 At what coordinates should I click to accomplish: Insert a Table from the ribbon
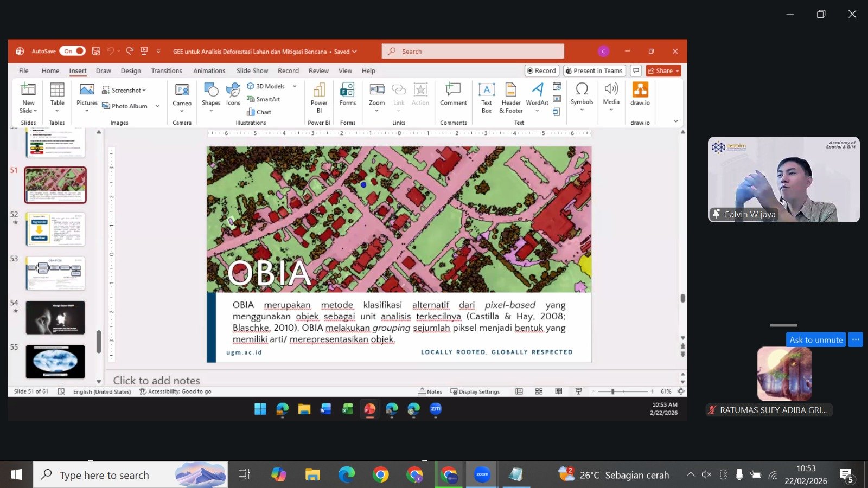pos(57,94)
